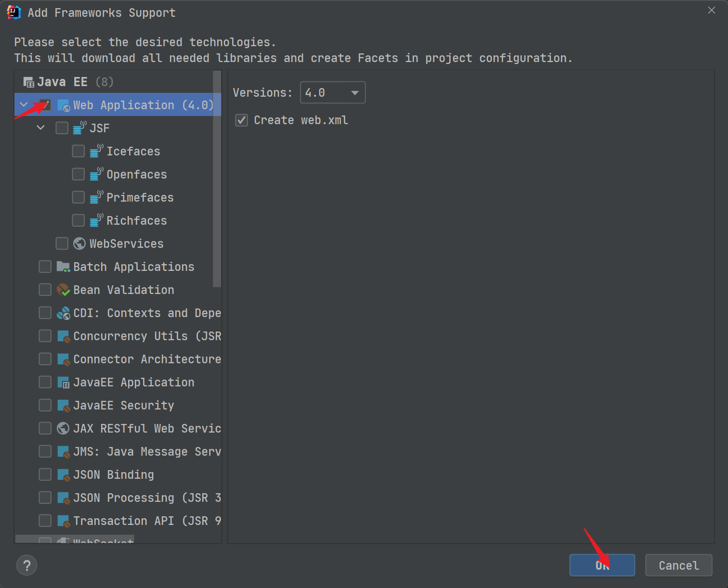Screen dimensions: 728x588
Task: Collapse the Web Application tree node
Action: (24, 104)
